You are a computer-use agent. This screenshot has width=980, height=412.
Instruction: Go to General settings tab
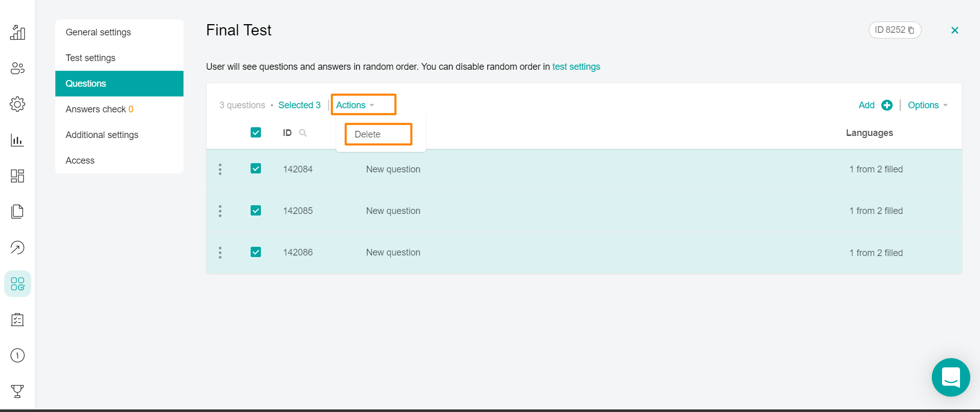point(119,32)
